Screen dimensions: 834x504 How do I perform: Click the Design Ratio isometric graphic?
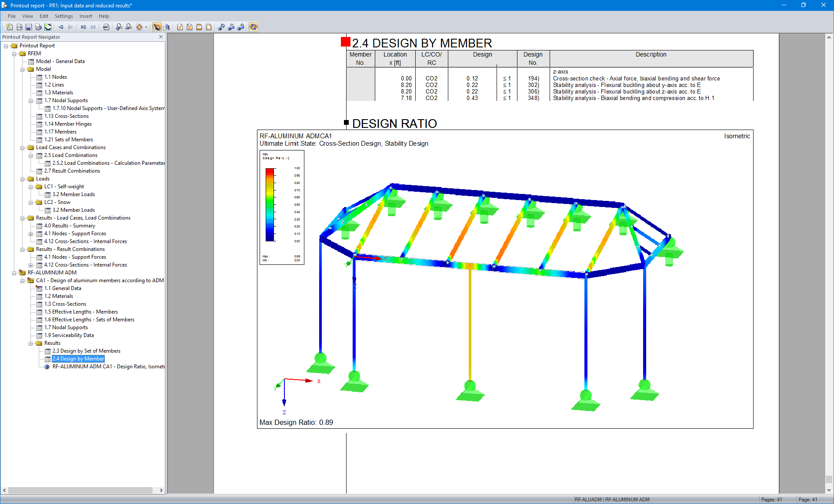pos(505,279)
